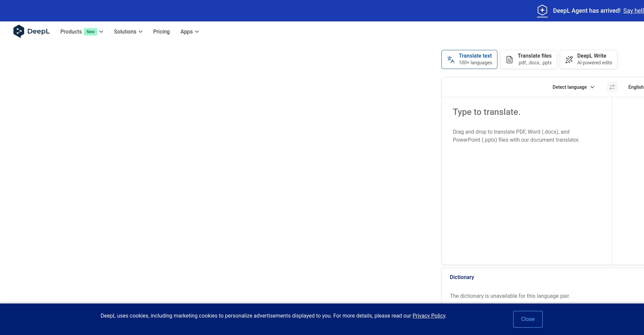Click the document icon on Translate files

pyautogui.click(x=509, y=60)
